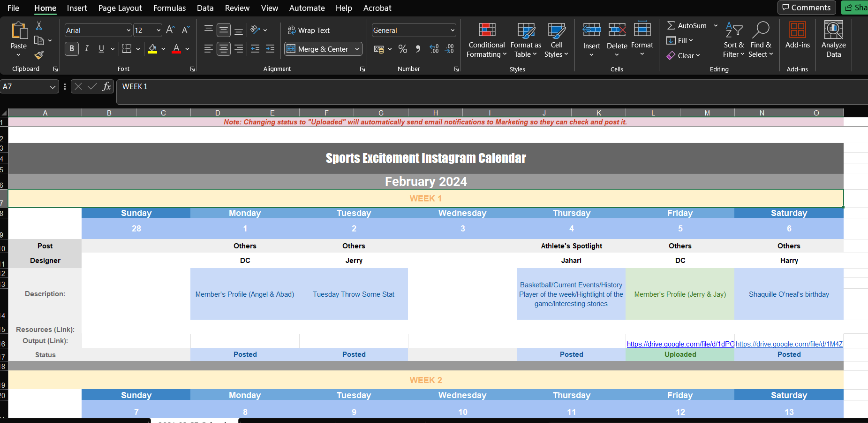This screenshot has height=423, width=868.
Task: Open Conditional Formatting menu
Action: click(486, 40)
